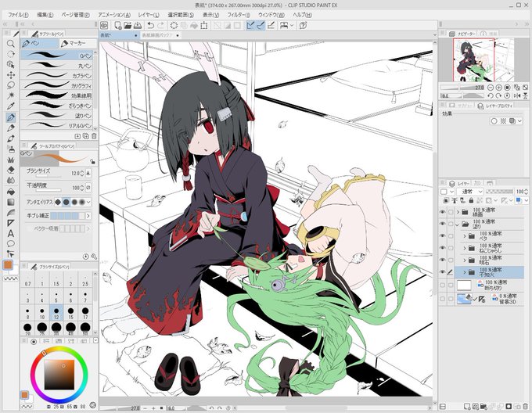The image size is (532, 413).
Task: Hide the 線画 folder layer
Action: [x=443, y=212]
